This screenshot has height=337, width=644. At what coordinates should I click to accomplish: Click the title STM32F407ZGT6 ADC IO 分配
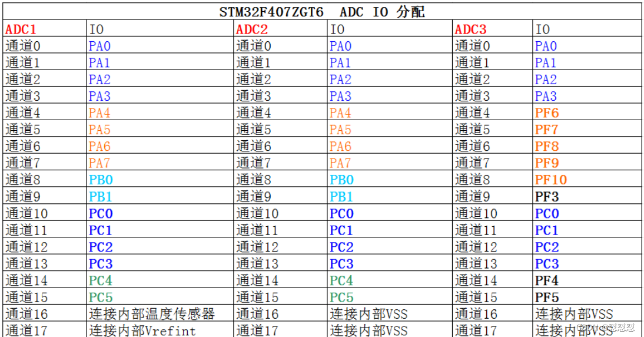pos(321,12)
